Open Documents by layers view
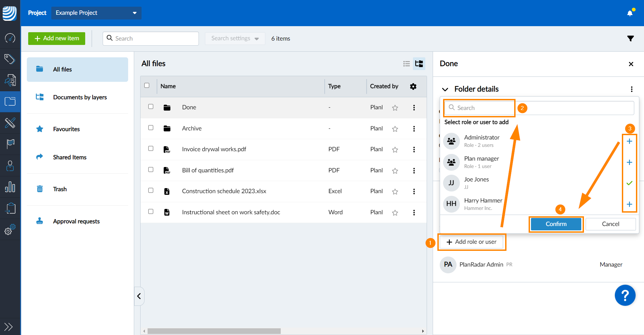Screen dimensions: 644x335 coord(79,97)
